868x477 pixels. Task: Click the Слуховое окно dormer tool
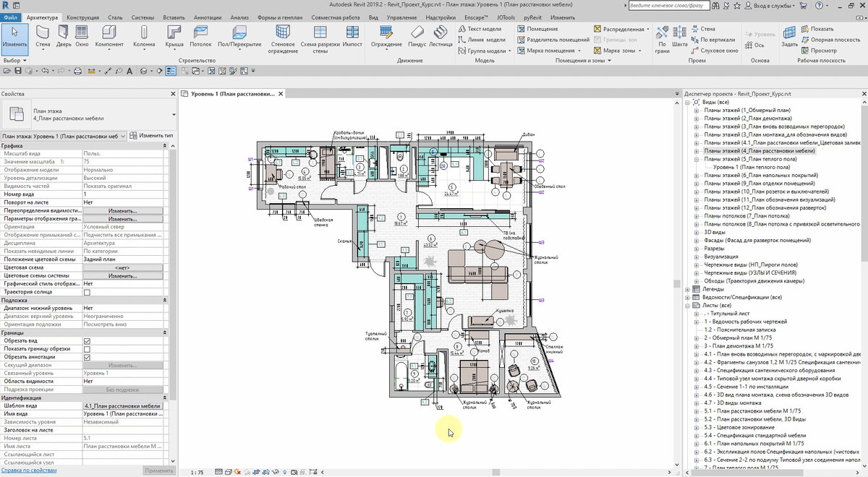(714, 51)
